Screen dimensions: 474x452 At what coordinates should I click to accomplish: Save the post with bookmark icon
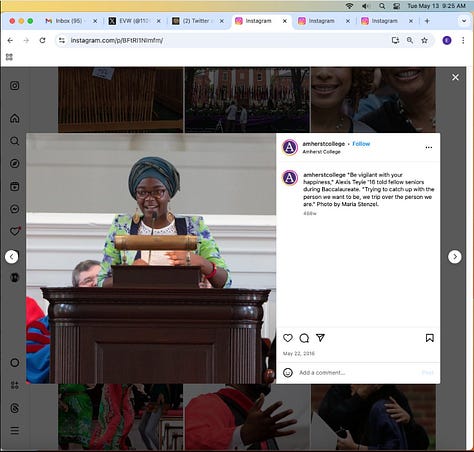point(430,338)
